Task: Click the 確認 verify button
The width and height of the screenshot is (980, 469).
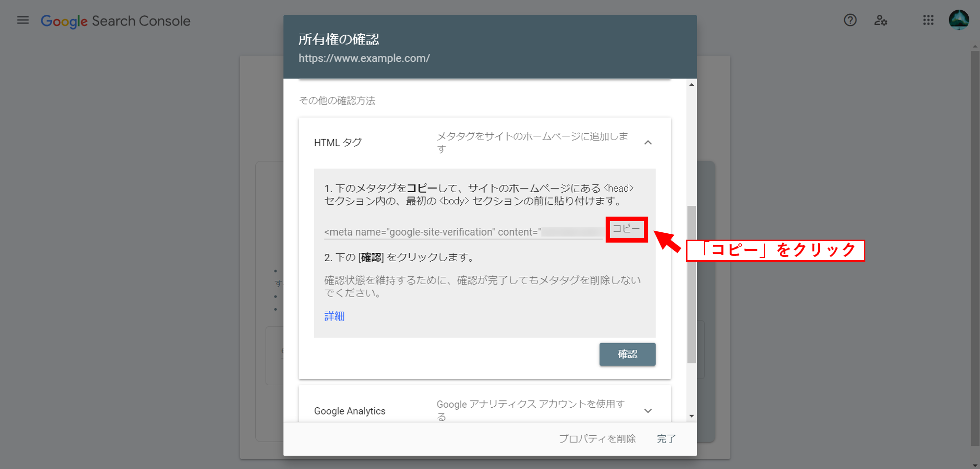Action: [x=627, y=354]
